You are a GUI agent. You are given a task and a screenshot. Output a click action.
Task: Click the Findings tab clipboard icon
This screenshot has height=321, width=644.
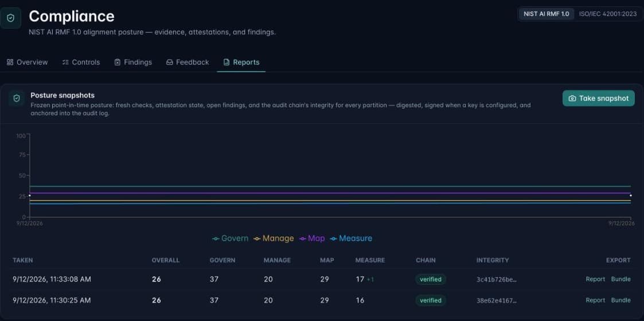[x=118, y=62]
